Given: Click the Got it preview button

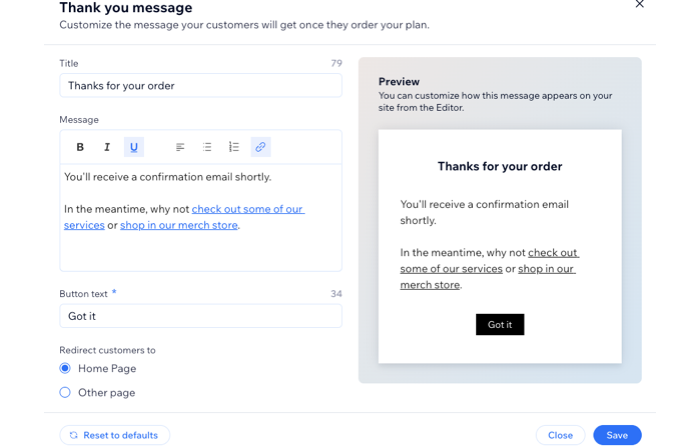Looking at the screenshot, I should coord(500,324).
